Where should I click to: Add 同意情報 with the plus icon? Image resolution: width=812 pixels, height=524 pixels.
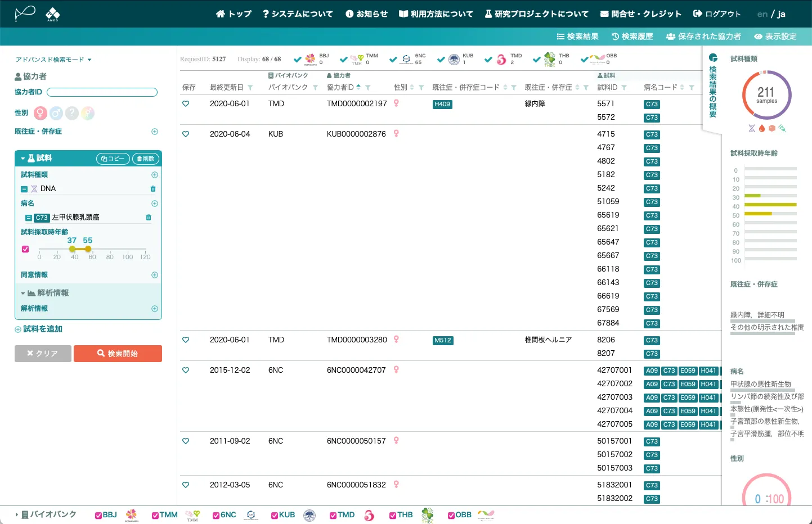pos(155,275)
